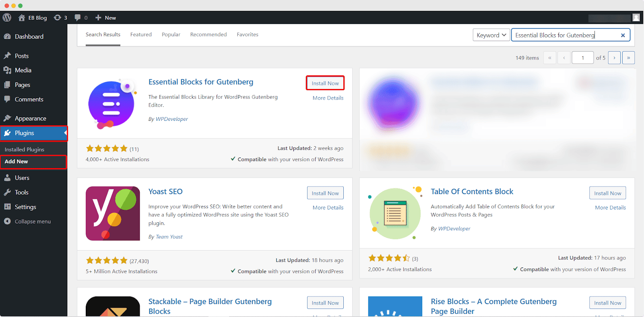Click the Yoast SEO plugin logo
The width and height of the screenshot is (644, 317).
tap(113, 213)
